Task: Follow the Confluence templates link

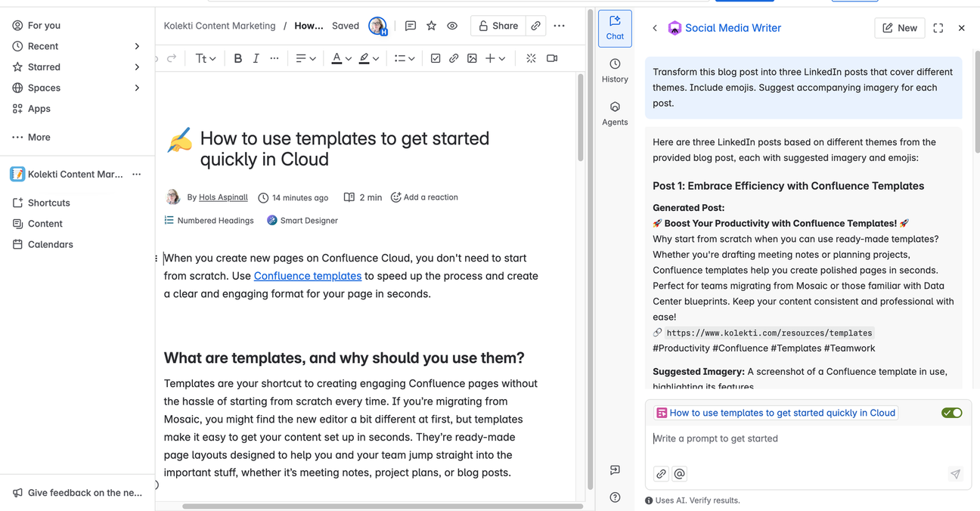Action: [308, 276]
